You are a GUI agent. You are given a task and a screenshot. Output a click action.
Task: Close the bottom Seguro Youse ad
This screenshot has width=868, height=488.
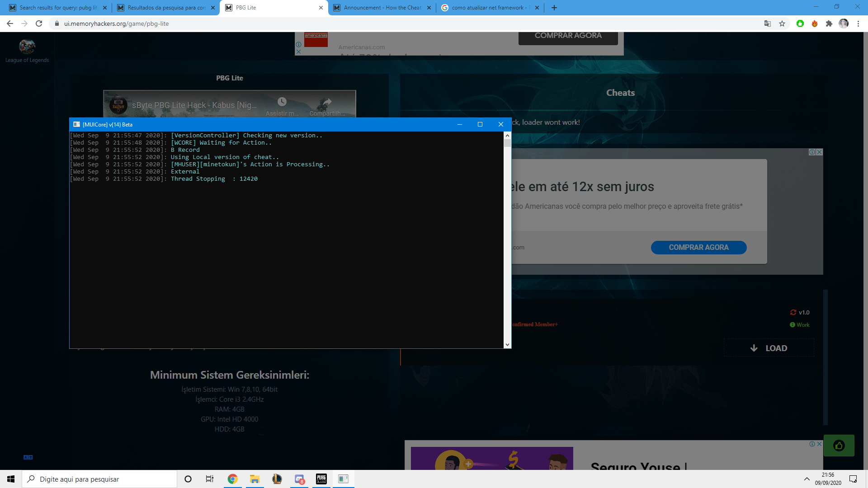[x=819, y=444]
